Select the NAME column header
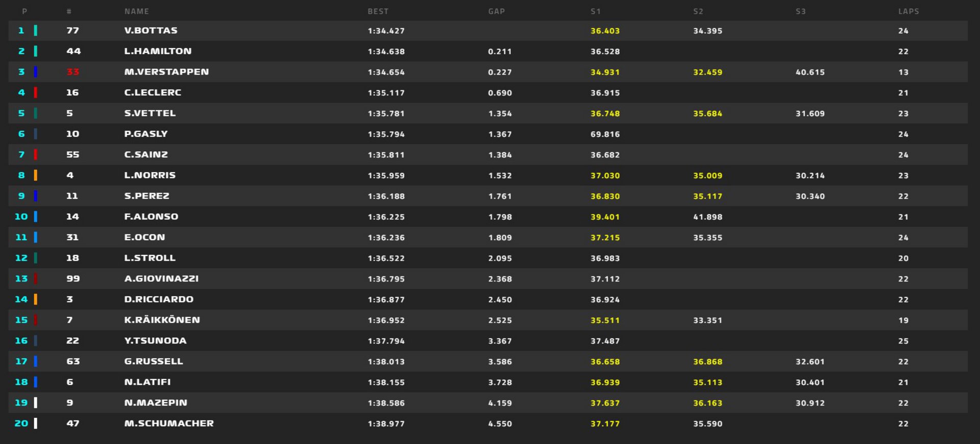Viewport: 980px width, 444px height. 137,11
